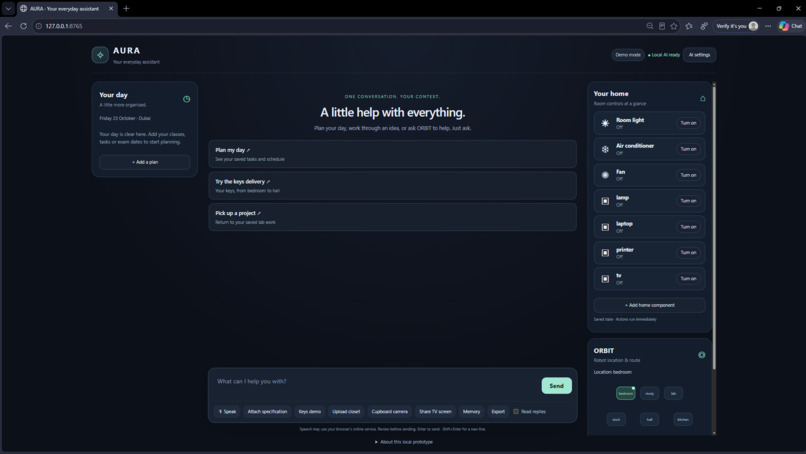Open the Plan my day suggestion
Image resolution: width=806 pixels, height=454 pixels.
392,154
